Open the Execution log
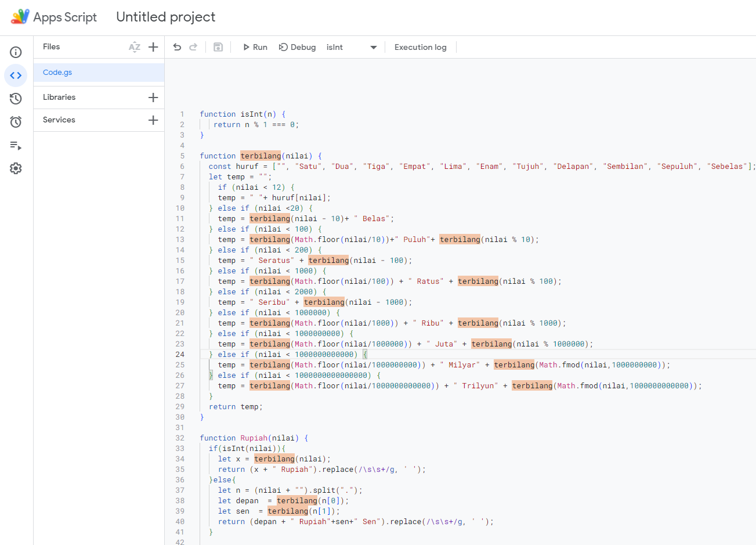 [420, 47]
